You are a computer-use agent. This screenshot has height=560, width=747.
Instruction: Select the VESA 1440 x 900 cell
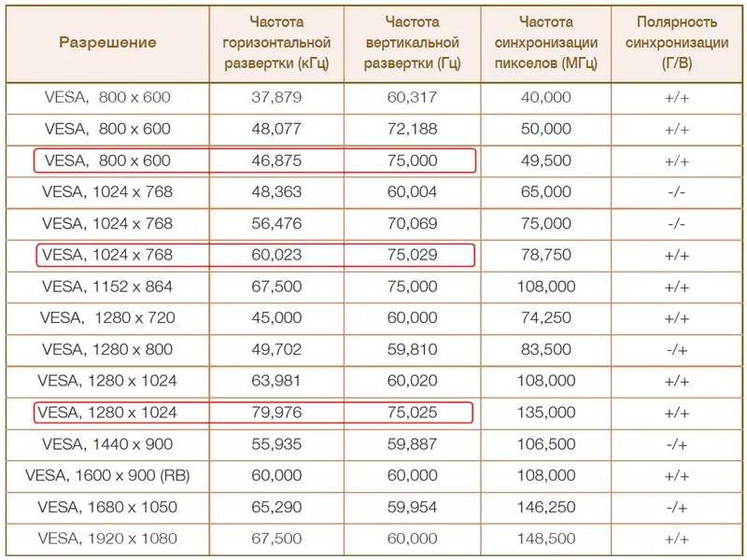point(107,444)
